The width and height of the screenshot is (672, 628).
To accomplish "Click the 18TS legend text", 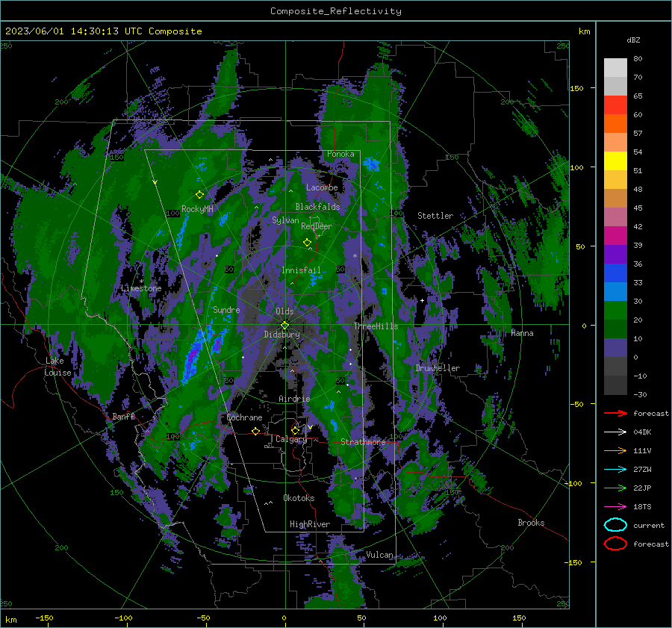I will (x=642, y=507).
